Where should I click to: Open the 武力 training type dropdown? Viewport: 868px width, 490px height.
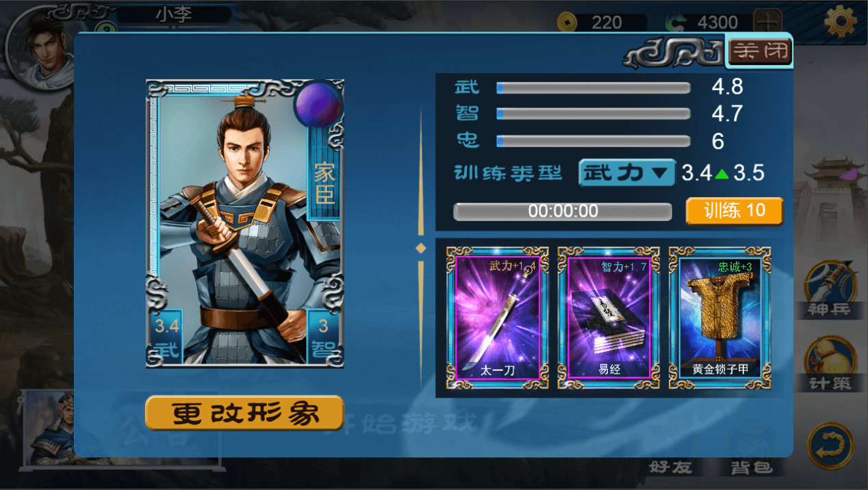[627, 172]
